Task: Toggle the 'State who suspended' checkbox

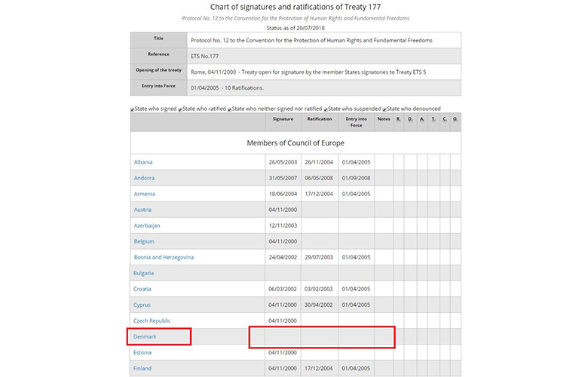Action: coord(326,109)
